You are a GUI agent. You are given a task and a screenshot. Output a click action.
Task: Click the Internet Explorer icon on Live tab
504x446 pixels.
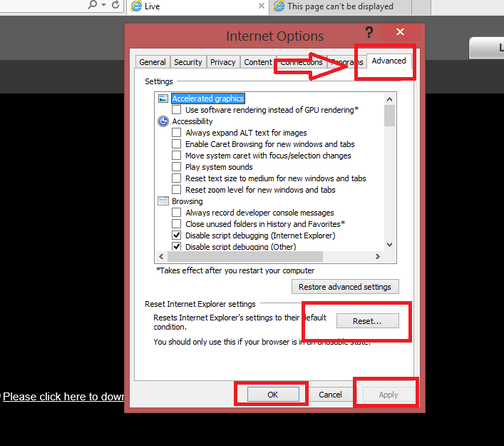pos(136,6)
